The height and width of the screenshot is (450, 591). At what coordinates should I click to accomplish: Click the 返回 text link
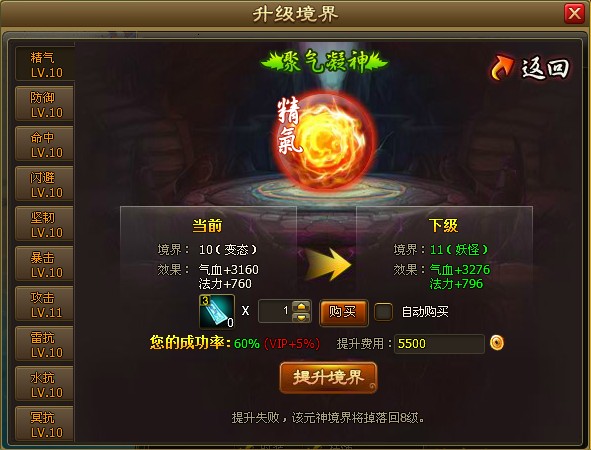pos(545,68)
